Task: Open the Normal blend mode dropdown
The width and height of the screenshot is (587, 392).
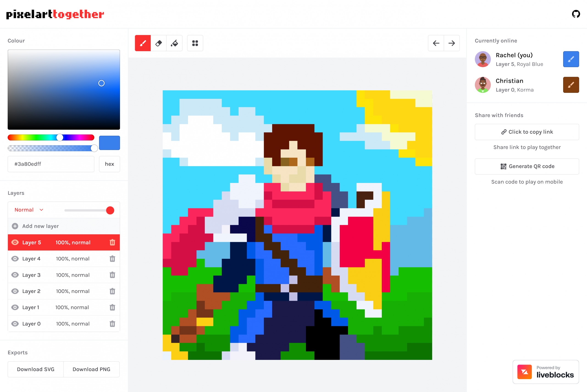Action: [x=29, y=210]
